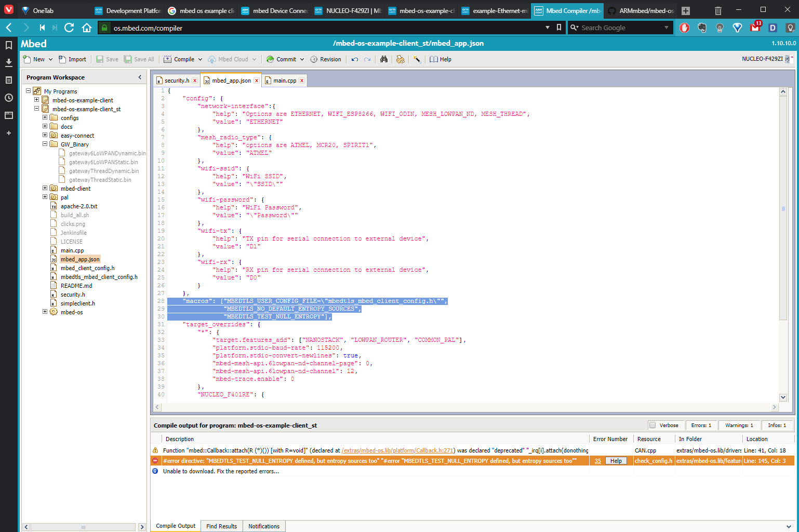Toggle the Errors: 1 filter
Viewport: 799px width, 532px height.
point(701,425)
